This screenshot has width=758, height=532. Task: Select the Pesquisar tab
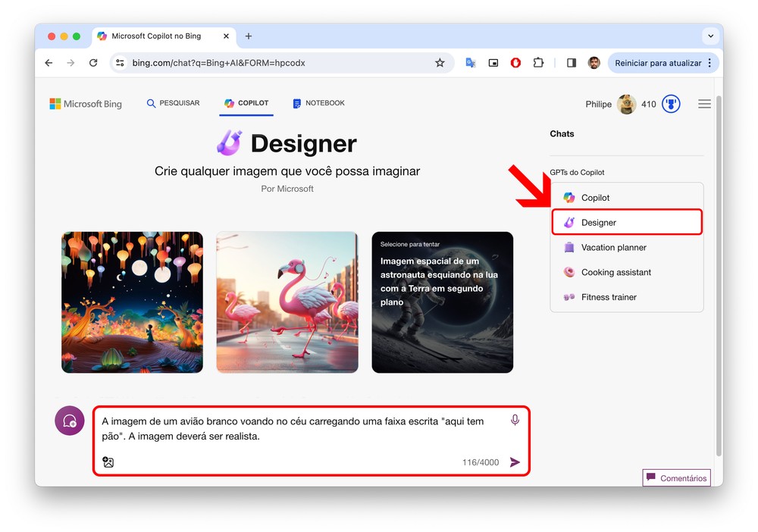[x=174, y=103]
